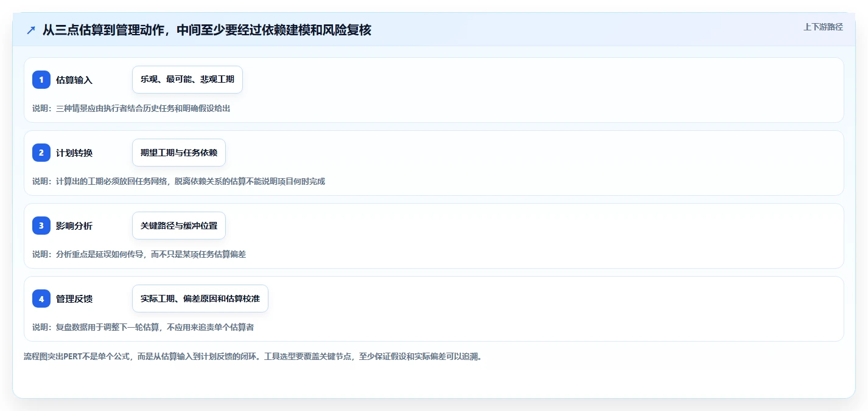
Task: Click the 计划转换 step label
Action: click(x=74, y=153)
